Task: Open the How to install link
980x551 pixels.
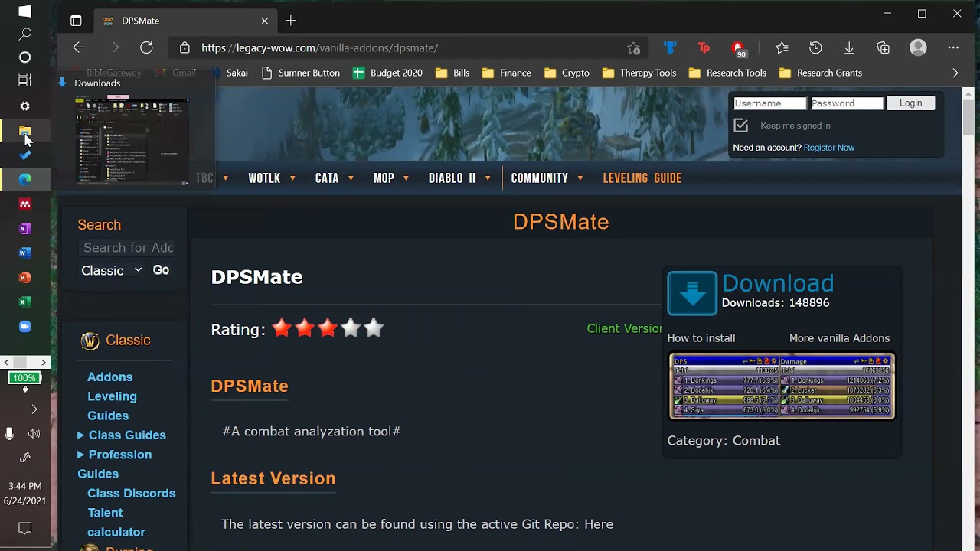Action: [x=701, y=338]
